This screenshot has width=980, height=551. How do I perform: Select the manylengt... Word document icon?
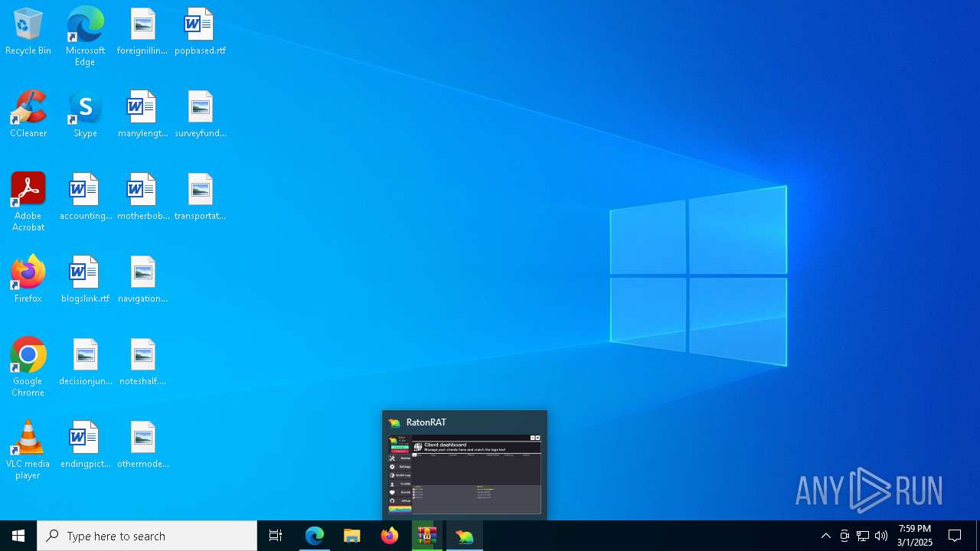pos(142,115)
